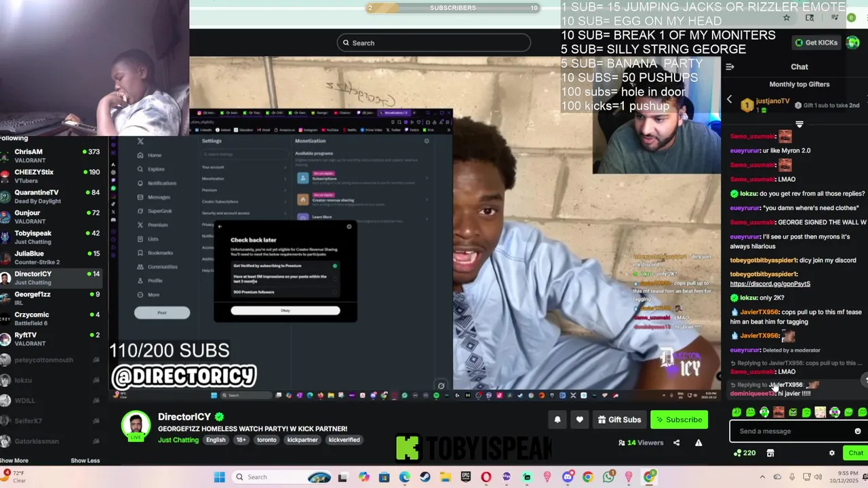Collapse the chat panel arrow icon
The width and height of the screenshot is (868, 488).
(730, 67)
